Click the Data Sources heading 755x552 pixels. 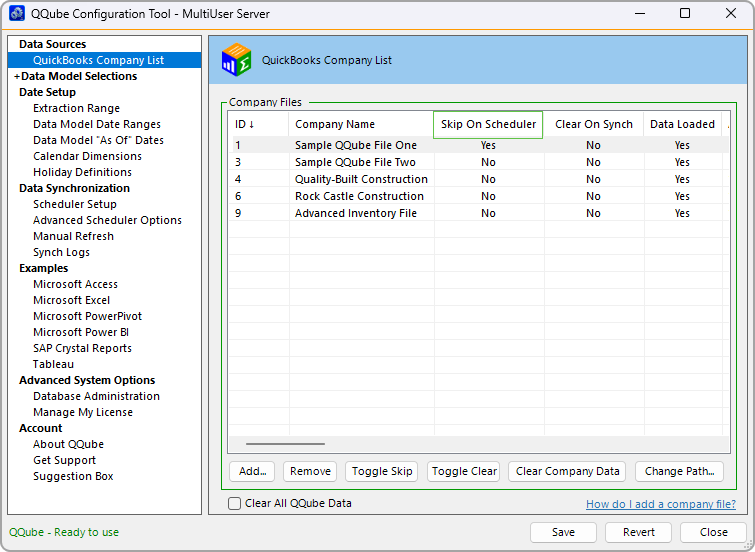pos(52,44)
